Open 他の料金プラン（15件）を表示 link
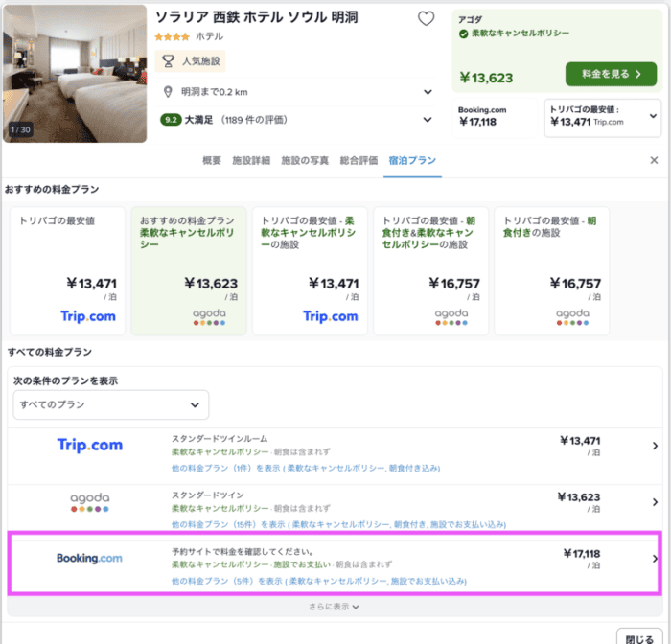Image resolution: width=671 pixels, height=644 pixels. [x=338, y=524]
